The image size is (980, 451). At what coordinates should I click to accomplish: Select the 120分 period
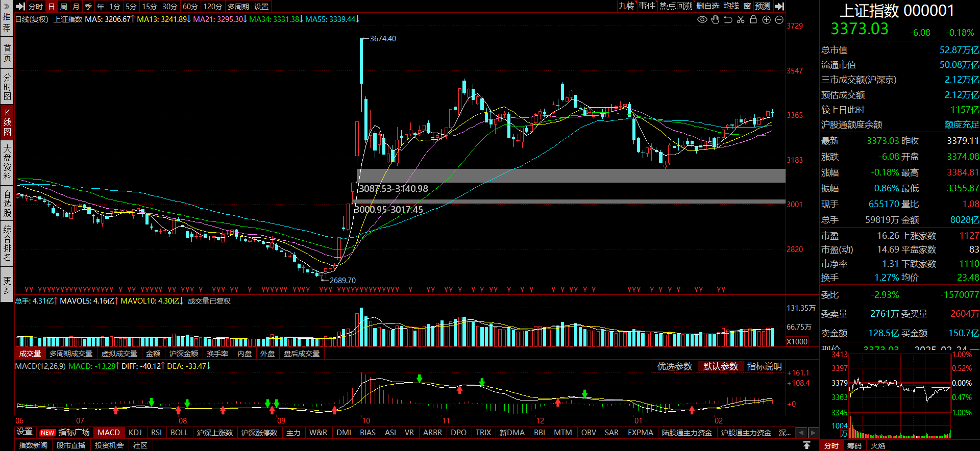[x=213, y=6]
